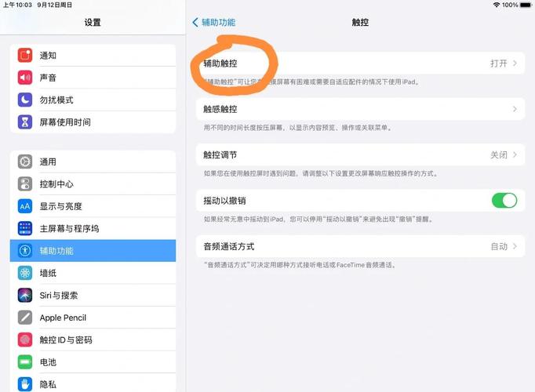Tap the Siri 与搜索 icon

25,296
